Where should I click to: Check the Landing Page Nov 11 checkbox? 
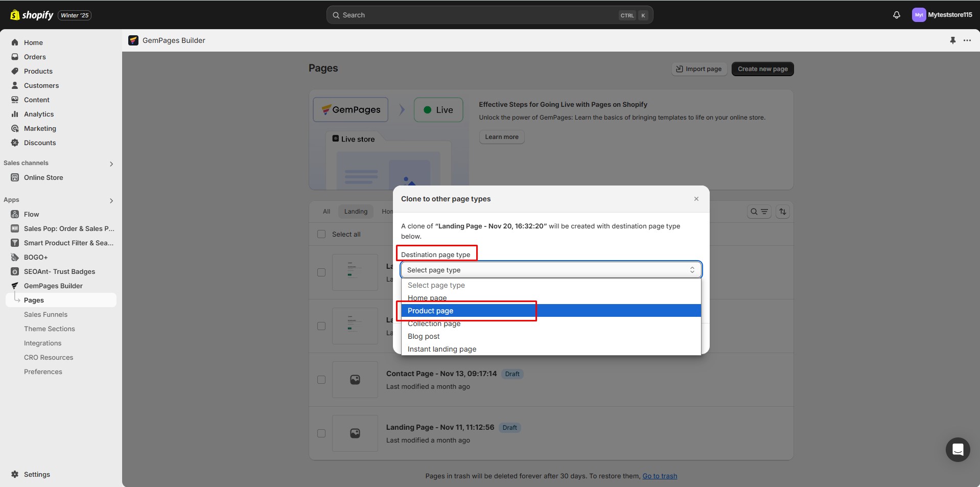click(x=321, y=433)
